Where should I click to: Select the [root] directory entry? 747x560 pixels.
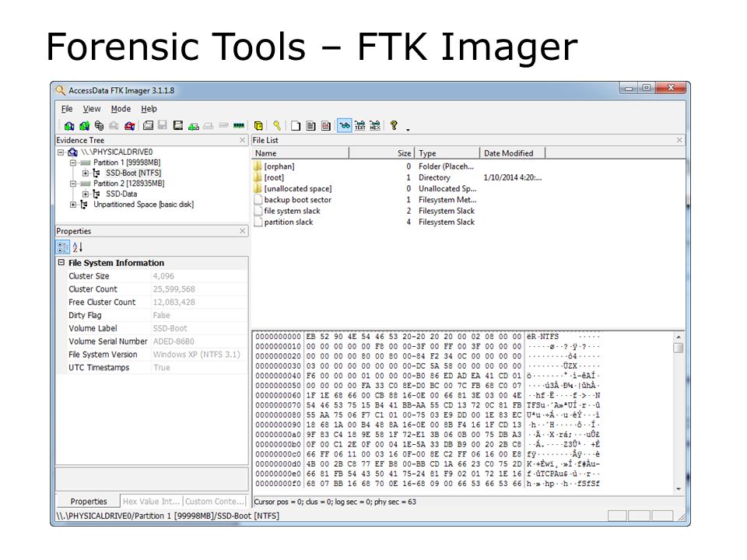274,177
